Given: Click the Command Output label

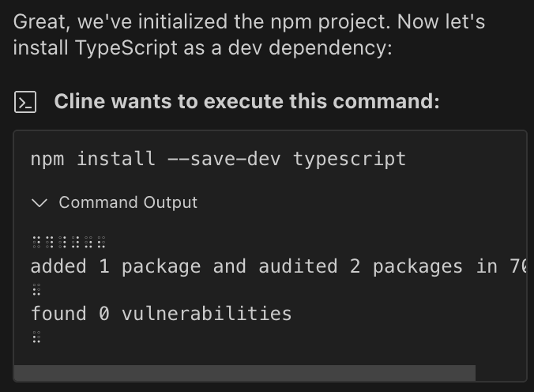Looking at the screenshot, I should [128, 203].
